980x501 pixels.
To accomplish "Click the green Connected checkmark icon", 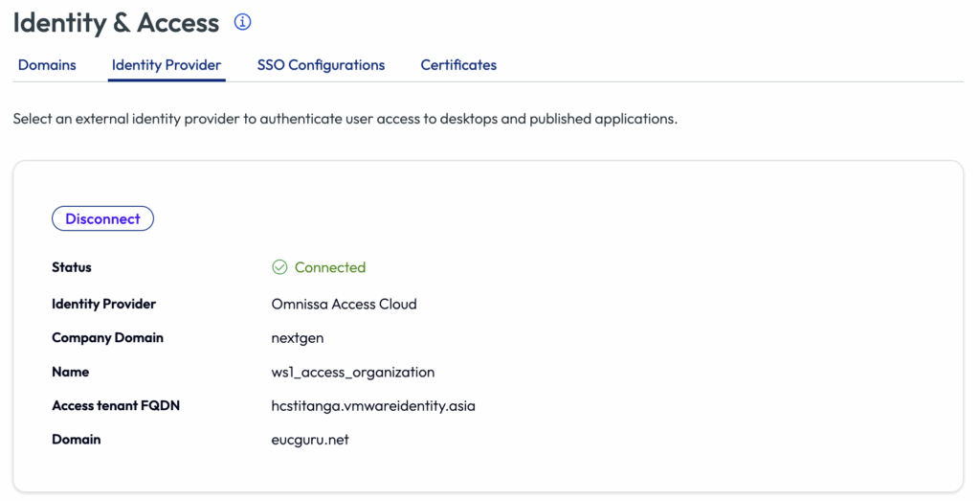I will (x=279, y=267).
